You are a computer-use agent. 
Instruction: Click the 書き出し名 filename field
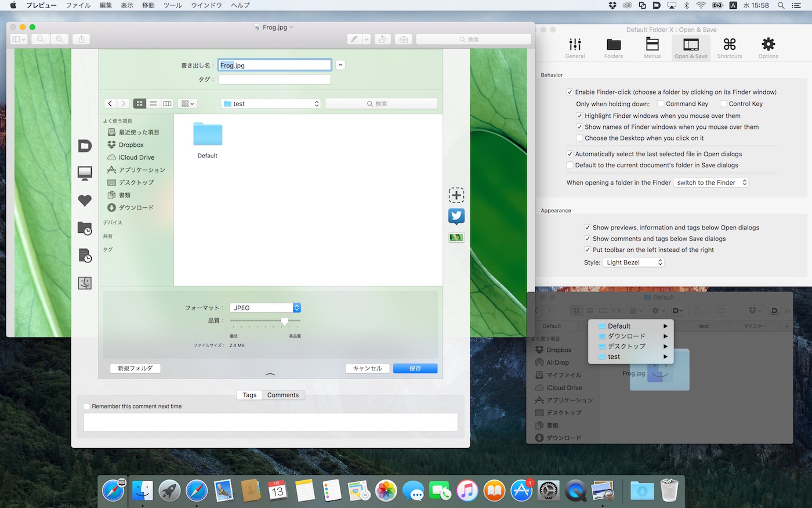(x=275, y=65)
